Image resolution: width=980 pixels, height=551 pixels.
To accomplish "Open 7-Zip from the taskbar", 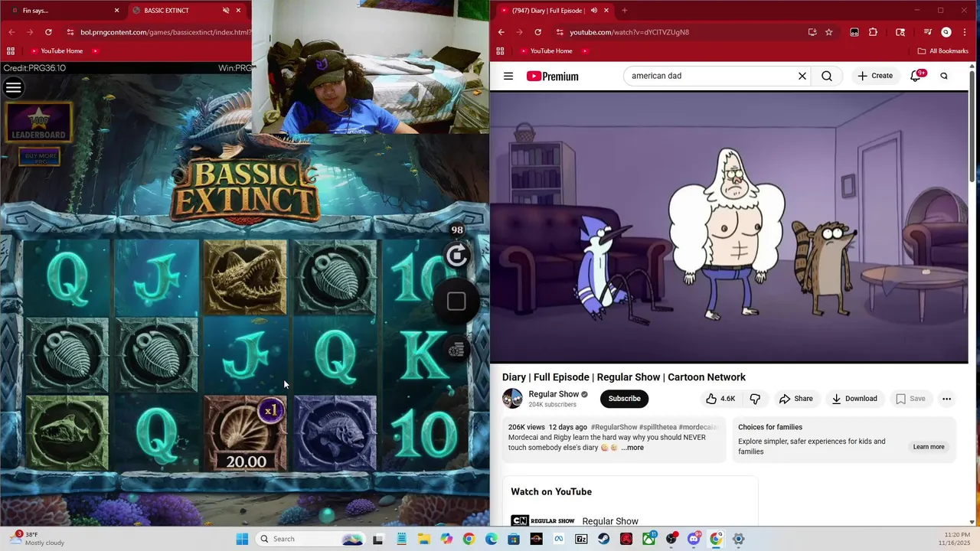I will click(x=581, y=539).
